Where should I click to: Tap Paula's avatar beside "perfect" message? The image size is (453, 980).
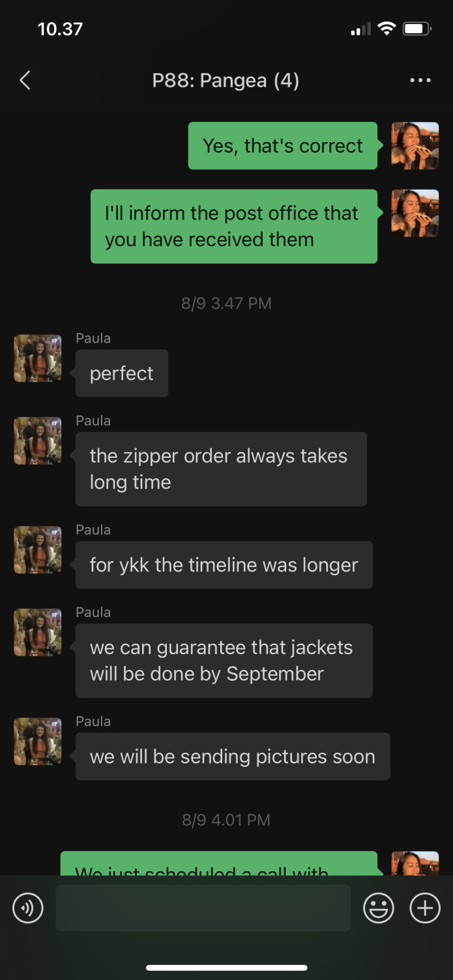(38, 358)
